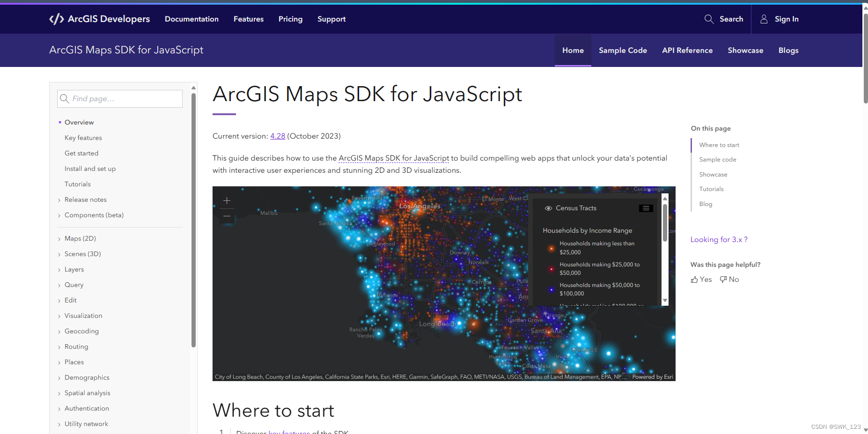Click the ArcGIS Maps SDK for JavaScript header title
The width and height of the screenshot is (868, 434).
(x=126, y=50)
